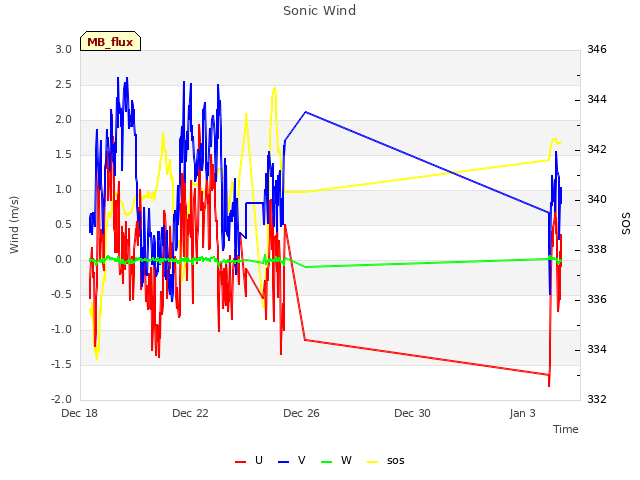
Task: Click the 336 right axis value
Action: point(597,300)
